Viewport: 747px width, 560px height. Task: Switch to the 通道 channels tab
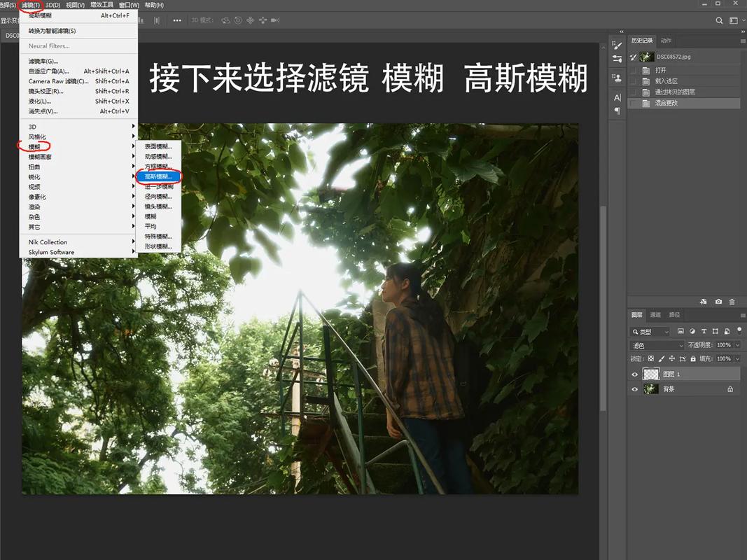pyautogui.click(x=654, y=315)
